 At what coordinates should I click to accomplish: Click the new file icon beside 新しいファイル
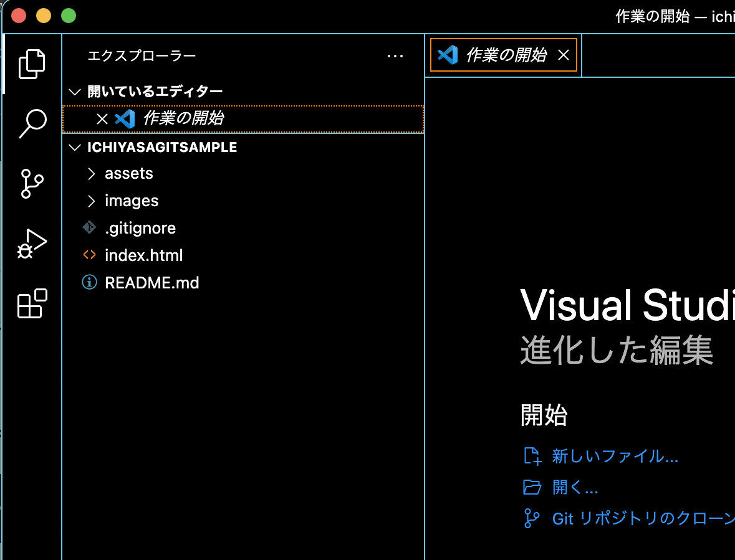[532, 456]
